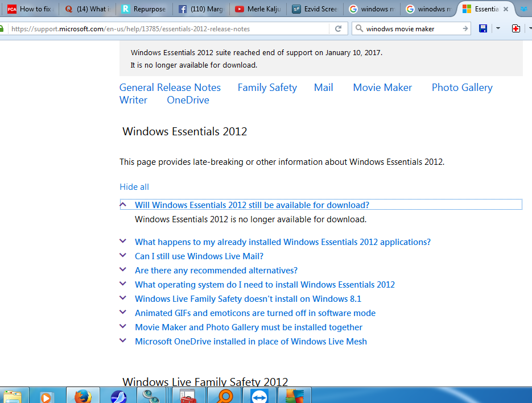The height and width of the screenshot is (403, 532).
Task: Expand chevron for 'Animated GIFs and emoticons' item
Action: pyautogui.click(x=123, y=312)
